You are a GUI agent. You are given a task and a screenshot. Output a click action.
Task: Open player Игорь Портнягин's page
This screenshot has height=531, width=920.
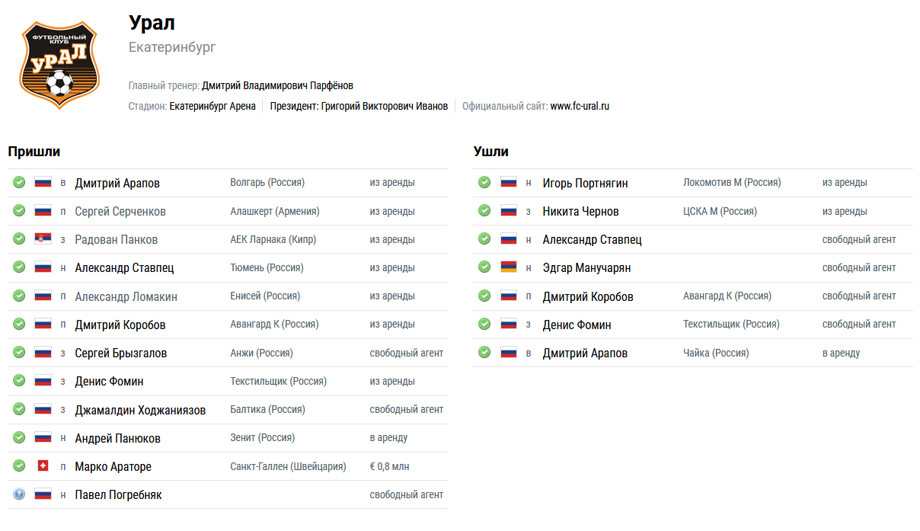point(585,183)
